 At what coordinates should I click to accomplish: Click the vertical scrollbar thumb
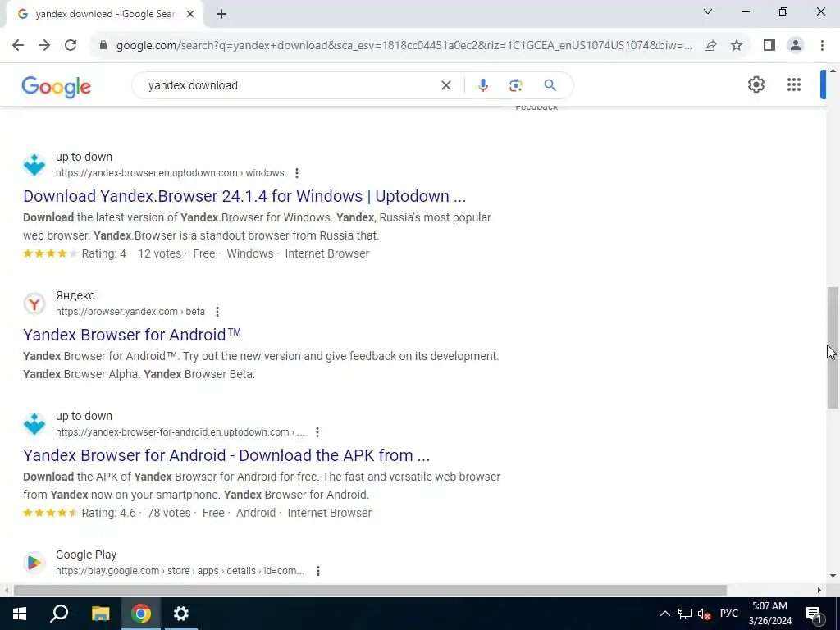833,348
